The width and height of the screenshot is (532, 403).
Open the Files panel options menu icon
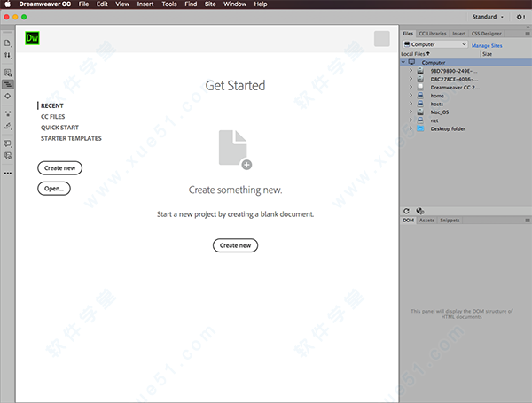pos(528,34)
